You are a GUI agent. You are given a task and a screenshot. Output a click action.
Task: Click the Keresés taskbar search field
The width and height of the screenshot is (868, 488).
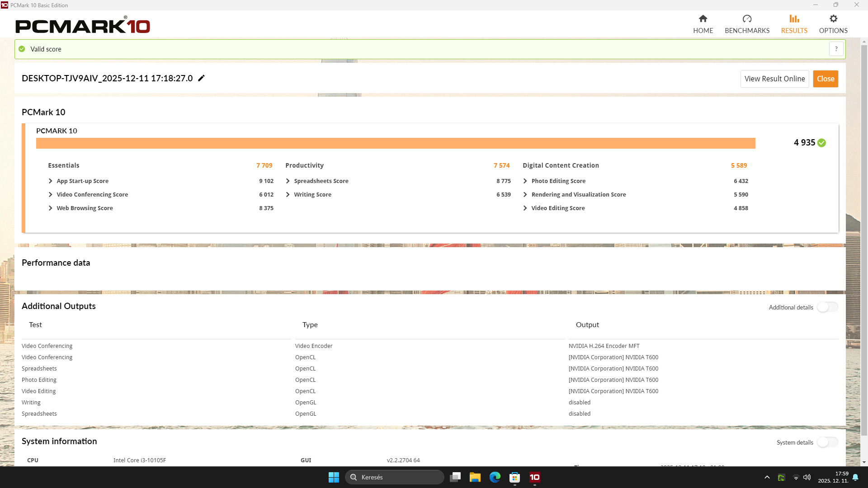point(394,477)
